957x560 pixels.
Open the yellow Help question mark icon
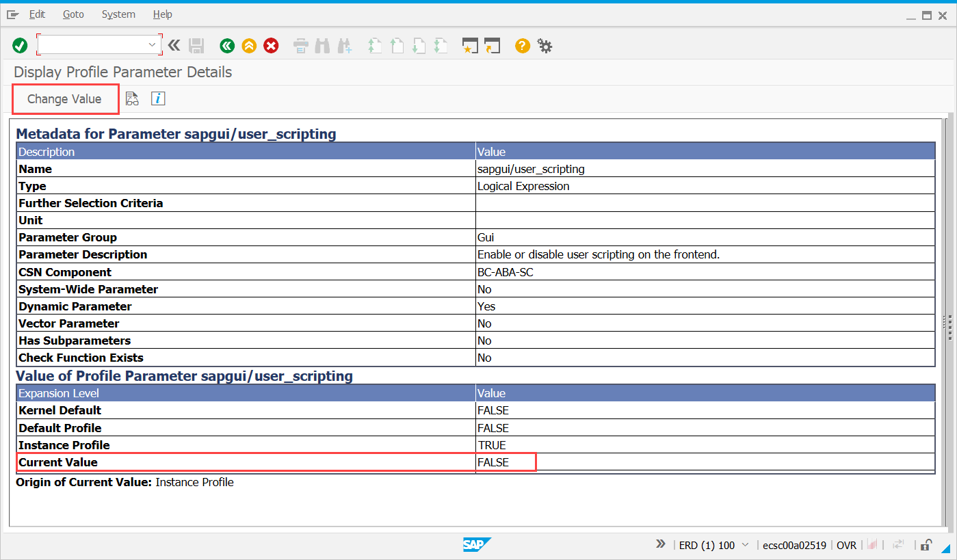[x=523, y=46]
